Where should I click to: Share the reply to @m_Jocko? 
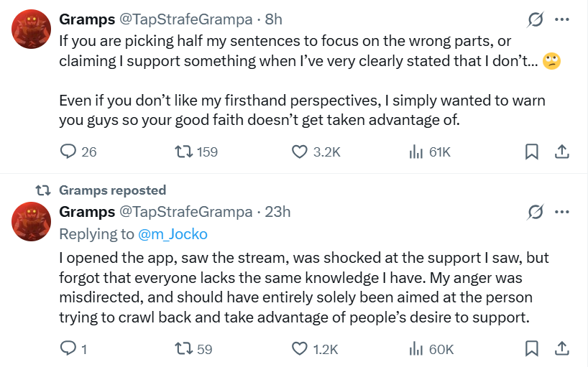click(x=562, y=348)
